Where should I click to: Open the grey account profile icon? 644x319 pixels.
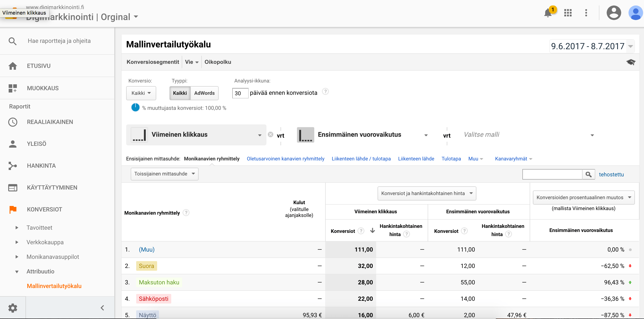pos(614,13)
